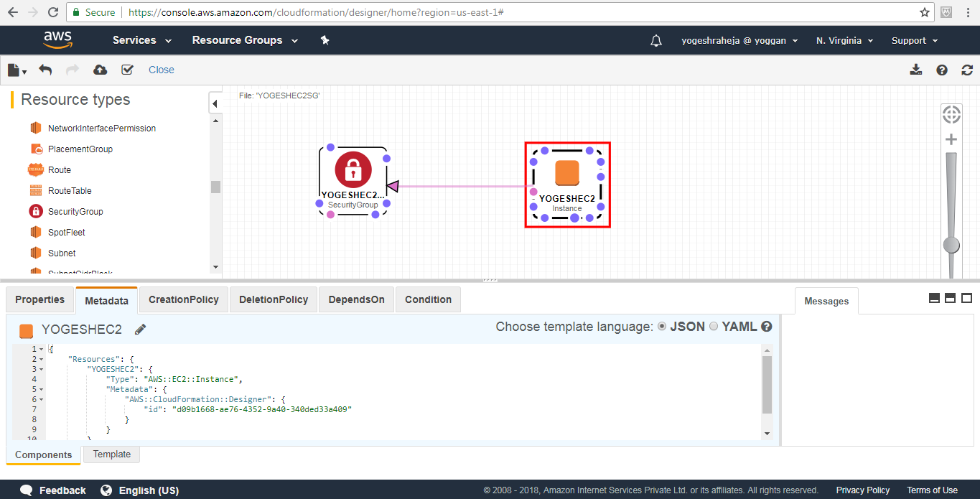Rename YOGESHEC2 with the pencil icon
This screenshot has width=980, height=499.
pyautogui.click(x=141, y=330)
